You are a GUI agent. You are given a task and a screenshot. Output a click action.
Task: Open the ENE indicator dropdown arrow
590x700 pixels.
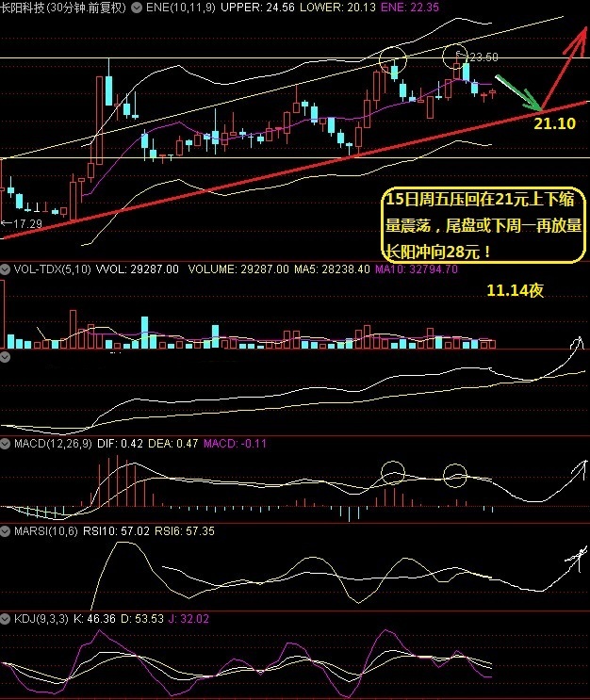137,8
